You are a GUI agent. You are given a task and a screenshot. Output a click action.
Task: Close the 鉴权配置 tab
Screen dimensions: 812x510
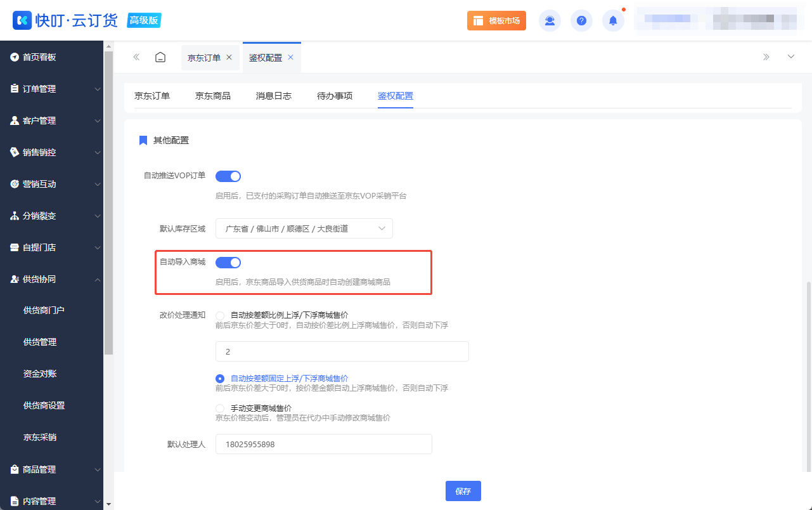[x=290, y=57]
